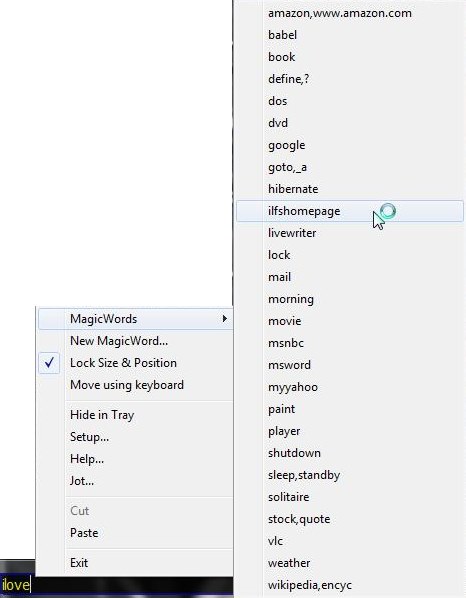Choose shutdown in the MagicWords list
Screen dimensions: 466x598
tap(350, 453)
